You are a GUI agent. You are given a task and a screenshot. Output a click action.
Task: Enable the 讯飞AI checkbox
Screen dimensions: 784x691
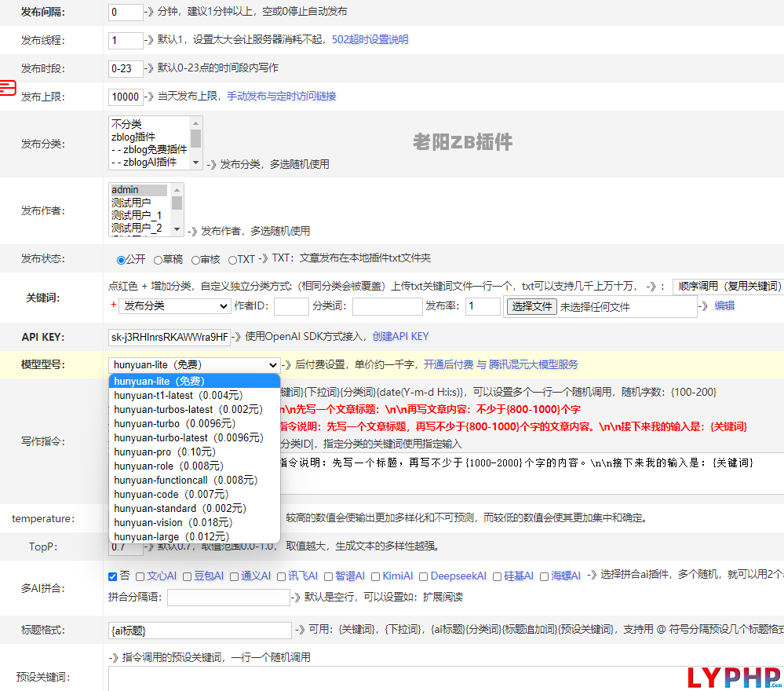pos(281,576)
